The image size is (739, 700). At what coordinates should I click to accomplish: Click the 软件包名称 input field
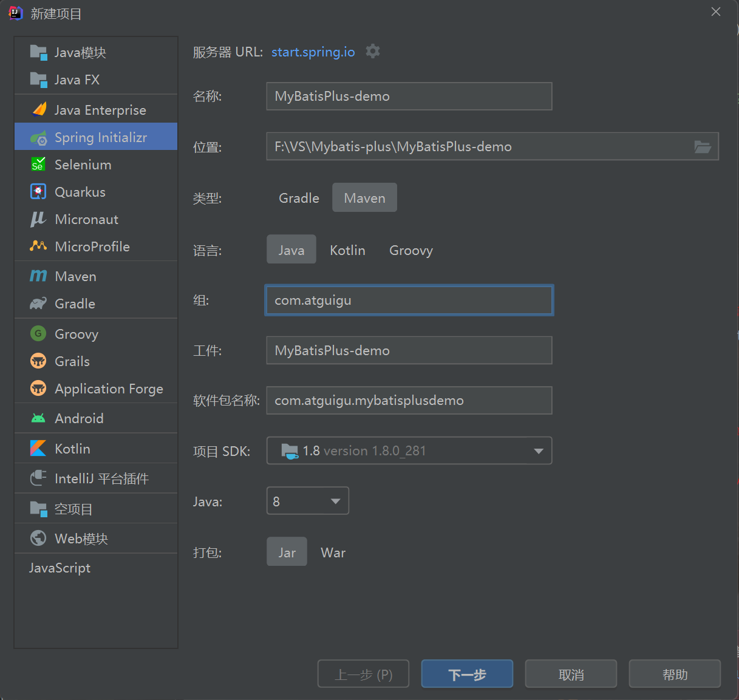click(x=409, y=400)
